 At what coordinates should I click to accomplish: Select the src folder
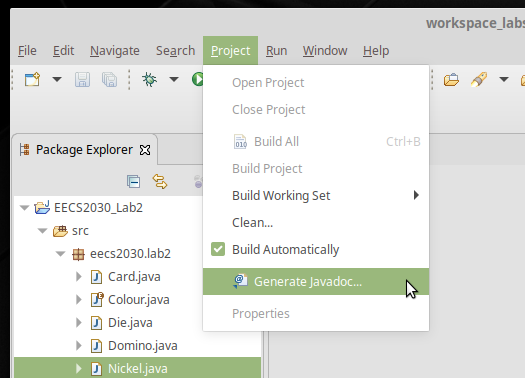80,231
